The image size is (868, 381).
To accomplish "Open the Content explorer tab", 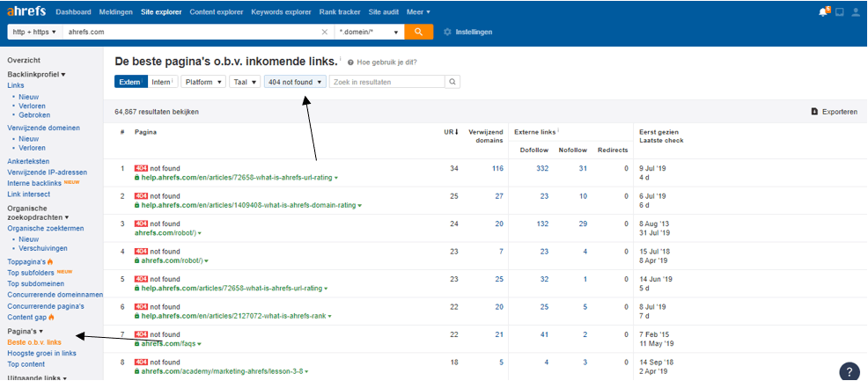I will (x=216, y=12).
